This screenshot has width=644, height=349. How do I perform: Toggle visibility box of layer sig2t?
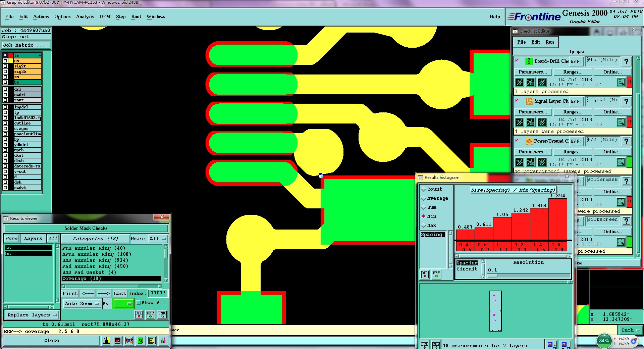tap(5, 66)
